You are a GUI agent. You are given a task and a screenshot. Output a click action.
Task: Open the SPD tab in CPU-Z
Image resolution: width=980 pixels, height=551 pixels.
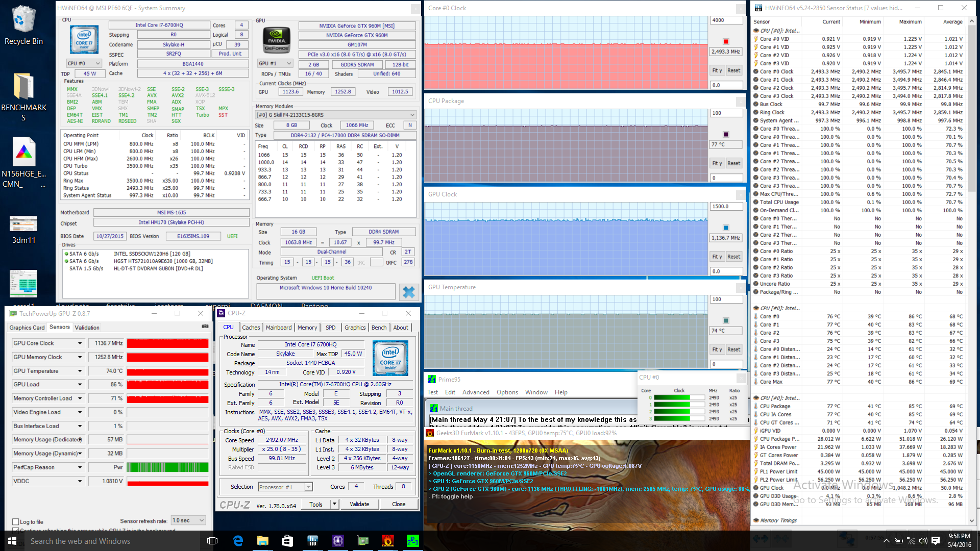pyautogui.click(x=331, y=328)
